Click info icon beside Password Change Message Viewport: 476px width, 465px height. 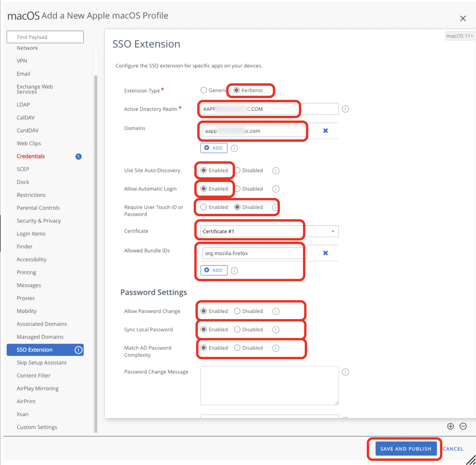pyautogui.click(x=345, y=372)
